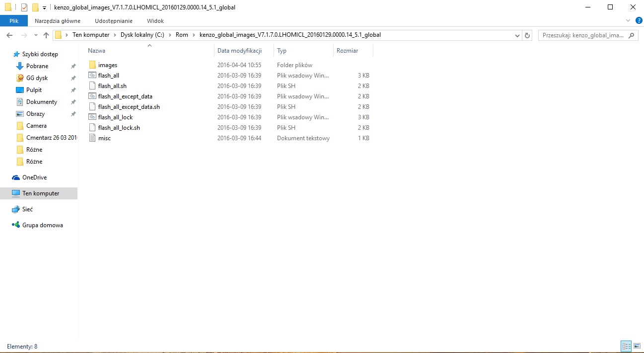This screenshot has height=353, width=644.
Task: Click Dysk lokalny (C:) in breadcrumb
Action: (142, 35)
